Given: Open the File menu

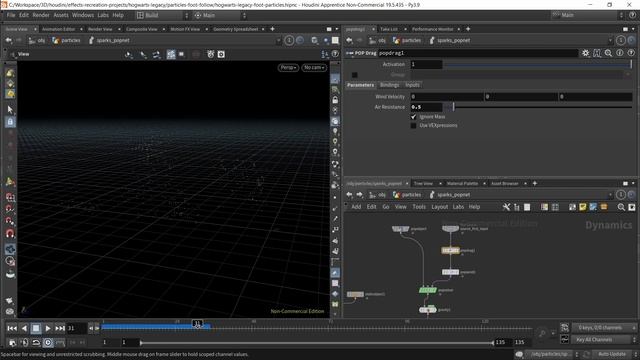Looking at the screenshot, I should pyautogui.click(x=11, y=15).
